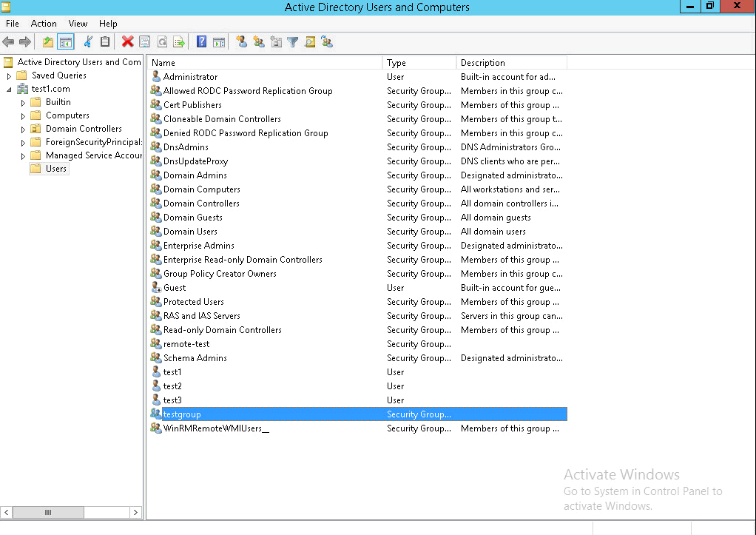Expand the Saved Queries tree node
Image resolution: width=756 pixels, height=535 pixels.
(x=9, y=75)
